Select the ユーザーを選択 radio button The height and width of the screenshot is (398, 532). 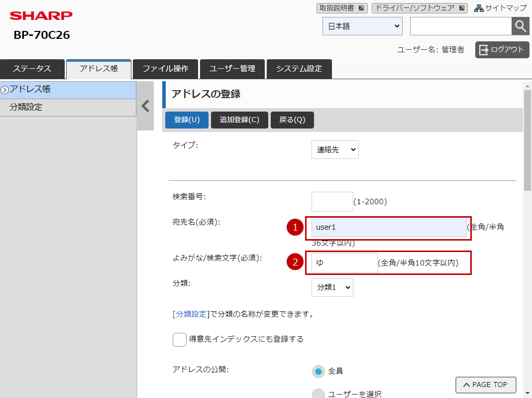pos(318,394)
